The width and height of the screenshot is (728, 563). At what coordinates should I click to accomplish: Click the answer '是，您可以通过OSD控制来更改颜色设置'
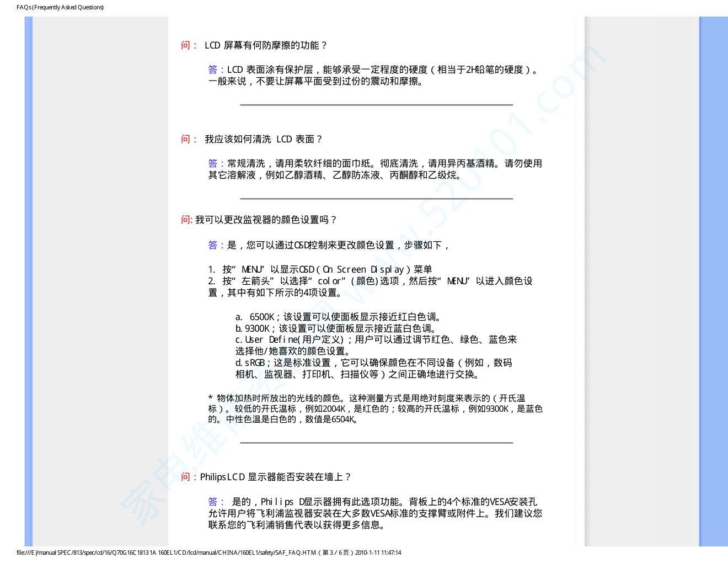329,245
